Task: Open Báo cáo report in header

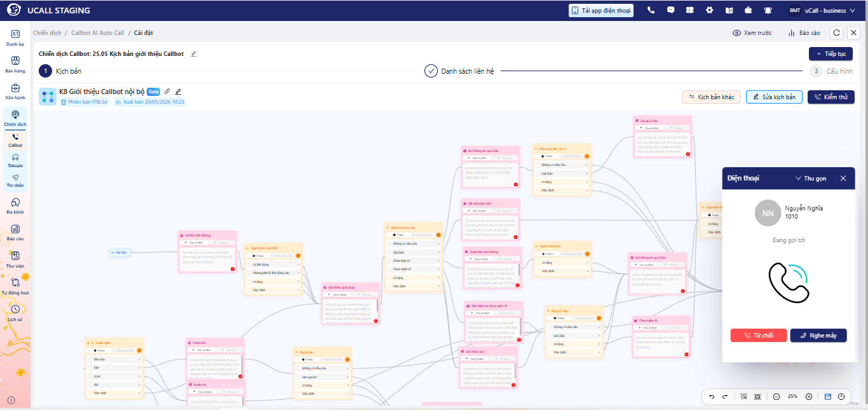Action: 804,32
